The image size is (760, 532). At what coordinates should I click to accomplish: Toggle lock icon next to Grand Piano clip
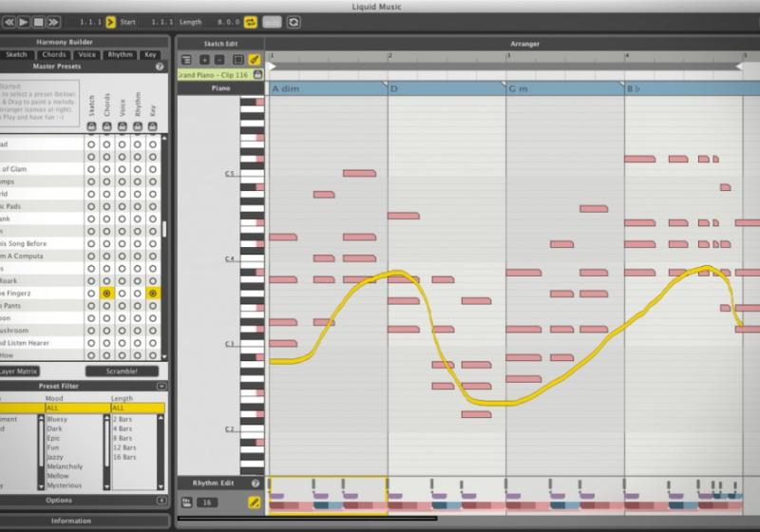pos(257,74)
